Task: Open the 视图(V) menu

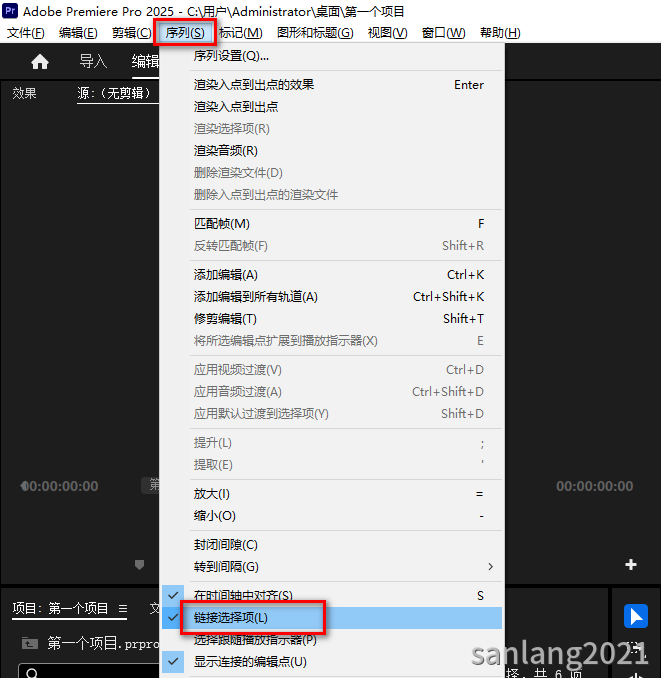Action: pyautogui.click(x=387, y=33)
